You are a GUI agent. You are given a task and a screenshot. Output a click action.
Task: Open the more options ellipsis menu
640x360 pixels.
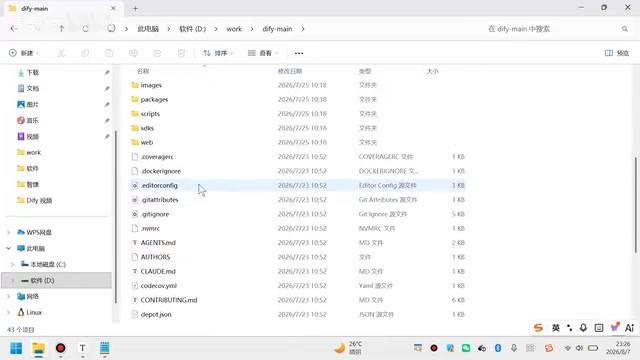[299, 53]
